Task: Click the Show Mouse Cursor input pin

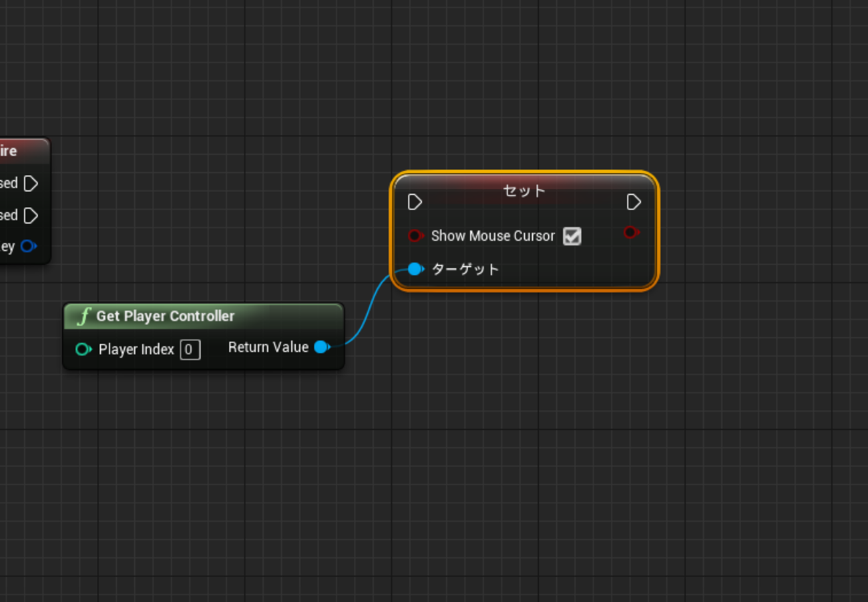Action: 416,236
